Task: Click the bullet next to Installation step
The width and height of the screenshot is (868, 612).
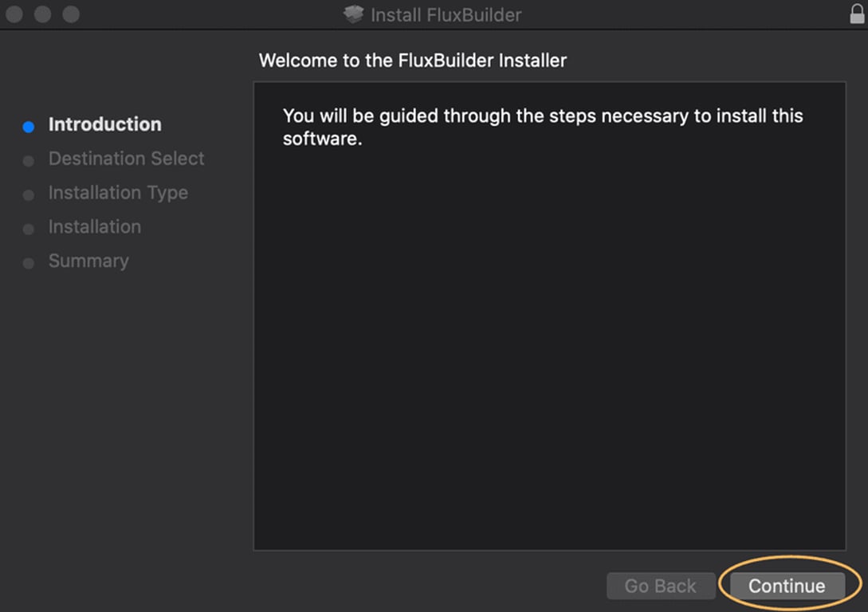Action: [x=29, y=229]
